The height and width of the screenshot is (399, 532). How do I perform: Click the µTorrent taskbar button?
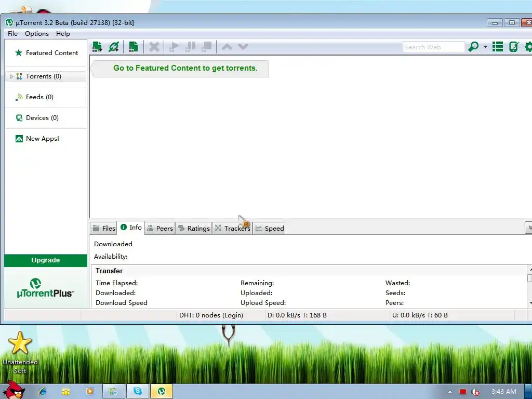[162, 391]
